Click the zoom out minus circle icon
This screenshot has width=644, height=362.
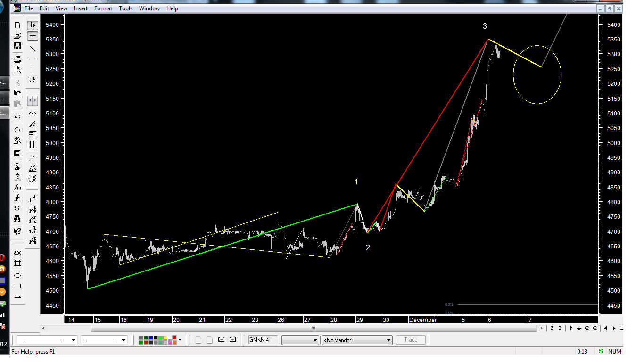tap(587, 328)
